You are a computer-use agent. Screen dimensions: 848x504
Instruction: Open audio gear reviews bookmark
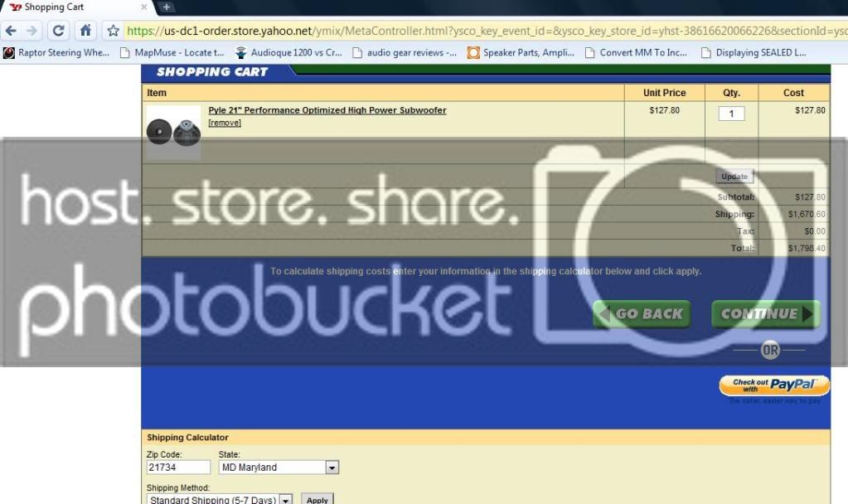(405, 52)
